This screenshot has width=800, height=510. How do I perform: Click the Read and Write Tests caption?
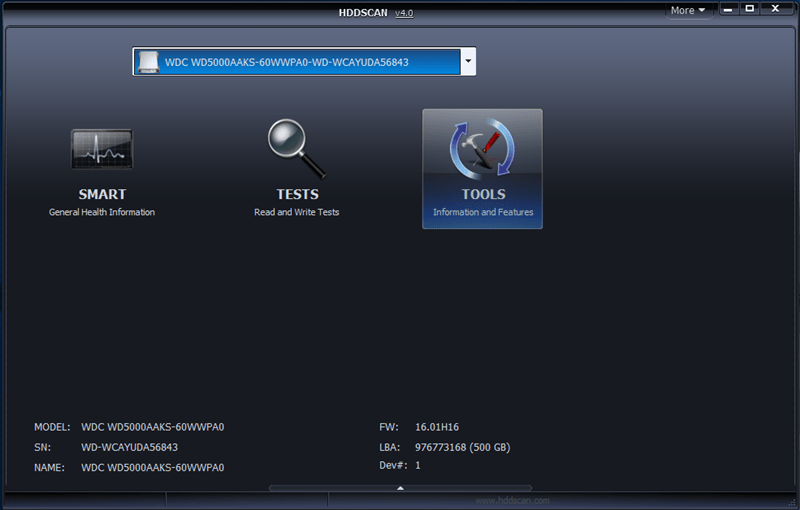pos(296,212)
